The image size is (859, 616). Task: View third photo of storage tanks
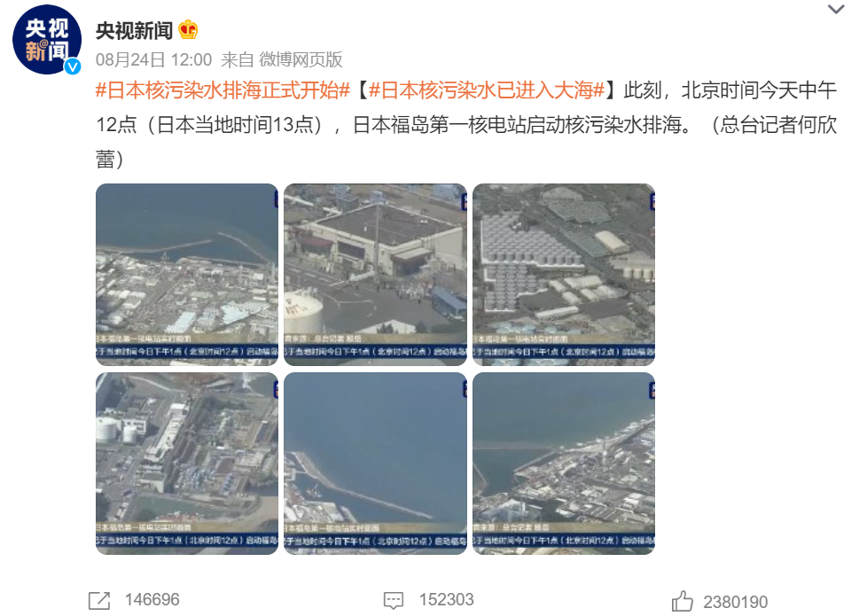tap(564, 275)
